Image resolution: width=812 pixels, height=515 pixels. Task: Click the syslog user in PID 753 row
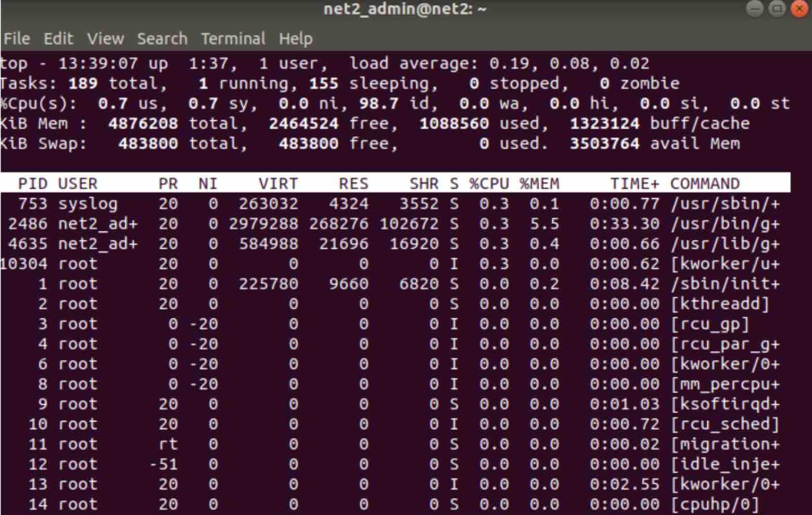pos(88,204)
